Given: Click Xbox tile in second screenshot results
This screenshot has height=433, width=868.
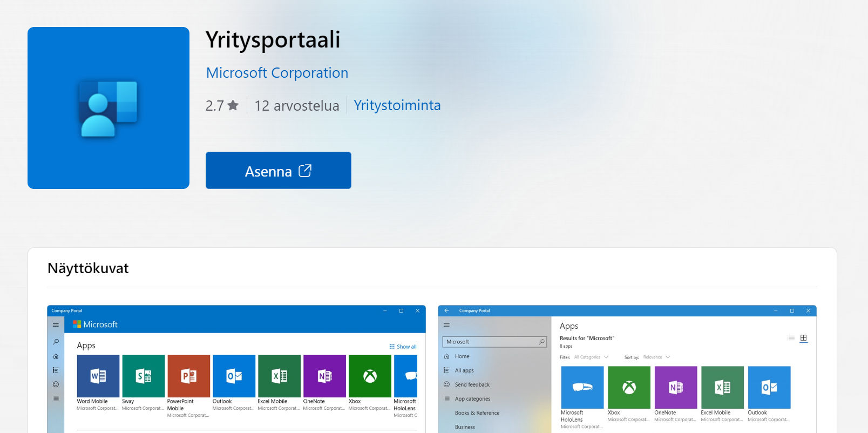Looking at the screenshot, I should pyautogui.click(x=629, y=387).
